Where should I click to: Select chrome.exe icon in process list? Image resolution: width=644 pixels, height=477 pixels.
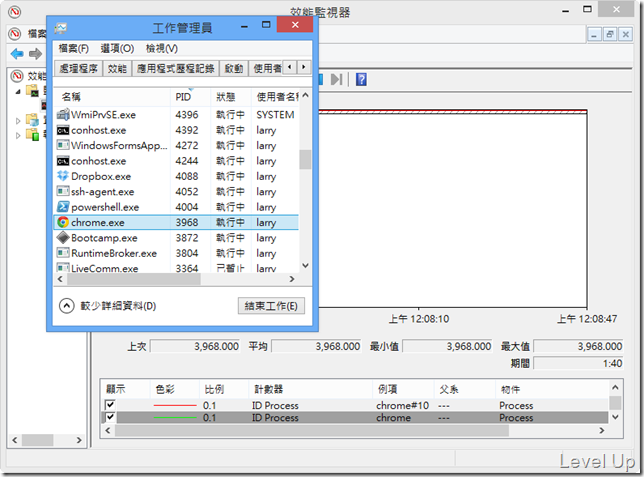pyautogui.click(x=62, y=222)
